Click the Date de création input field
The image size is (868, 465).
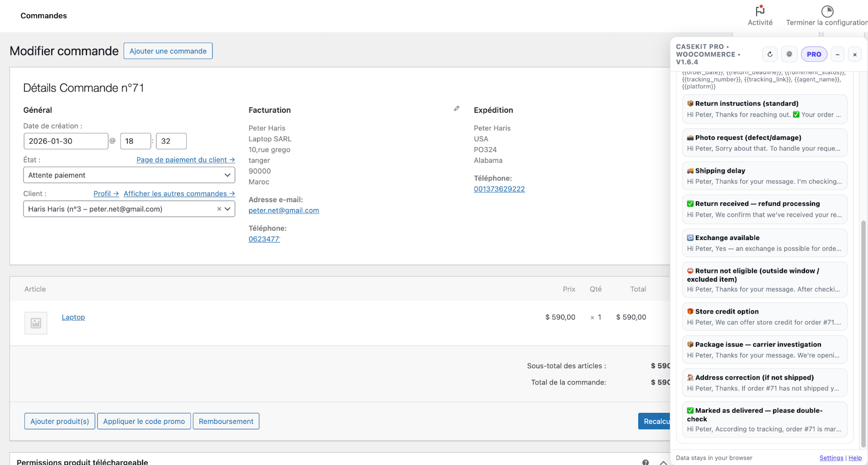pyautogui.click(x=66, y=141)
